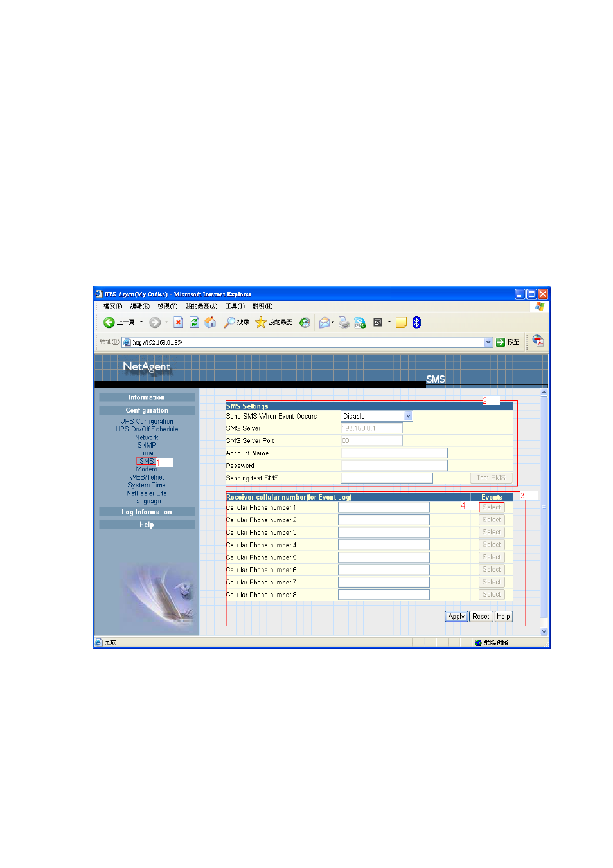Viewport: 613px width, 868px height.
Task: Open the Language link
Action: 147,502
